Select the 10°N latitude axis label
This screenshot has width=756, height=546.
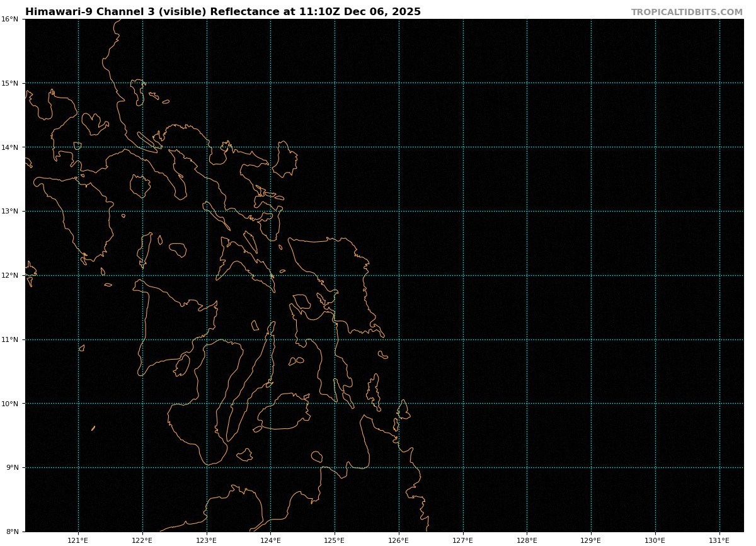coord(9,404)
